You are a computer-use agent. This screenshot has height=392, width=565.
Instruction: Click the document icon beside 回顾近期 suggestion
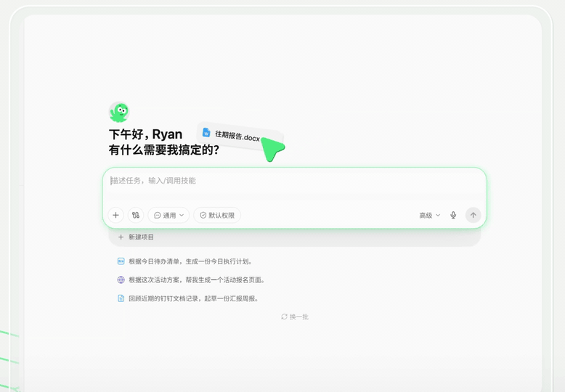click(121, 298)
